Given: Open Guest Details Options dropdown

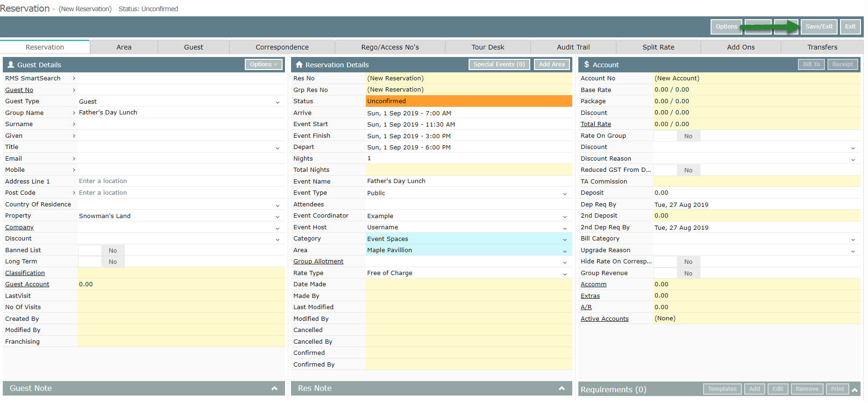Looking at the screenshot, I should (x=263, y=64).
